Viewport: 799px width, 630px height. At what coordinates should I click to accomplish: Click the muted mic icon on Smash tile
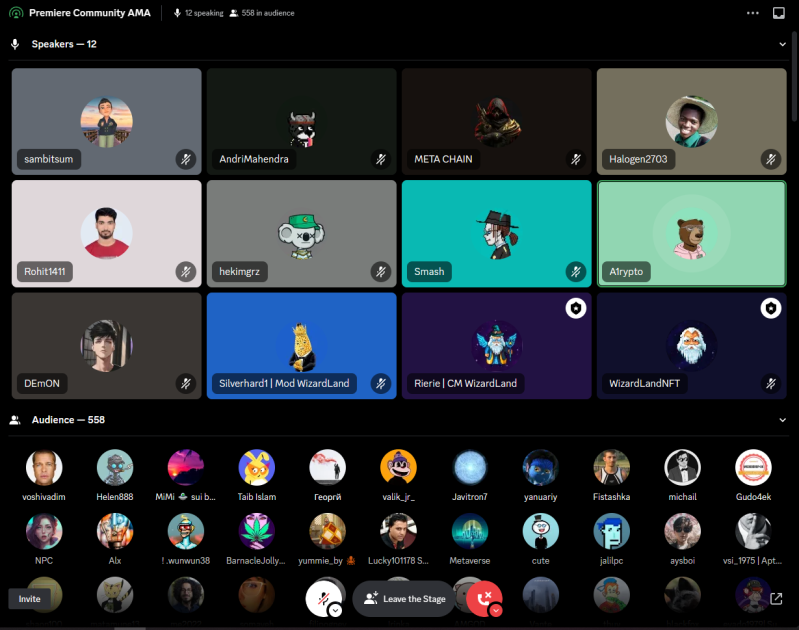(x=576, y=272)
